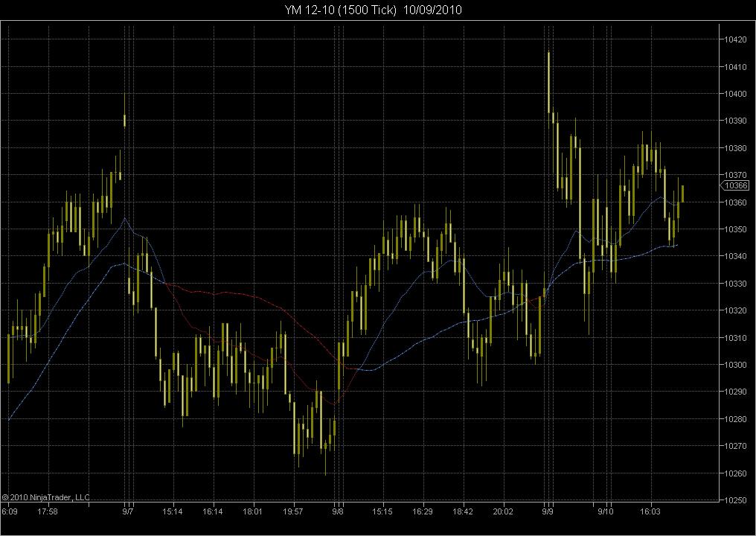The image size is (756, 536).
Task: Click the current price marker 10366
Action: pos(736,185)
